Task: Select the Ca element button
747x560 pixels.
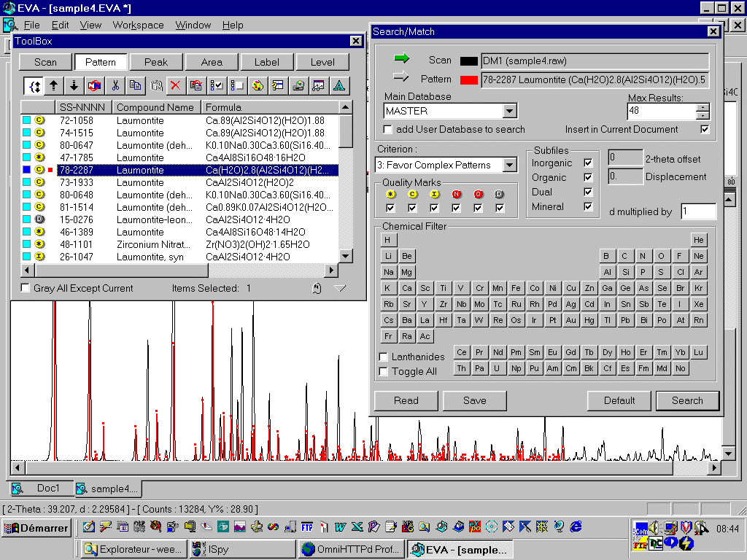Action: click(x=406, y=288)
